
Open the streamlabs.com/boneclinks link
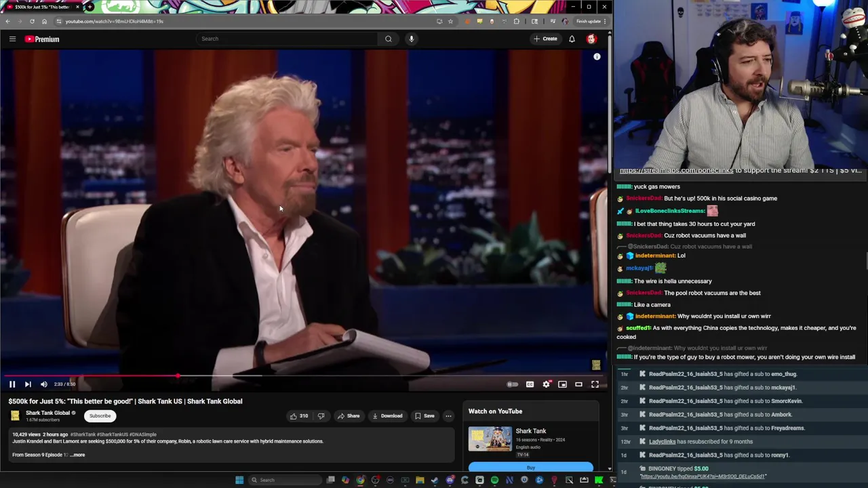pos(676,171)
